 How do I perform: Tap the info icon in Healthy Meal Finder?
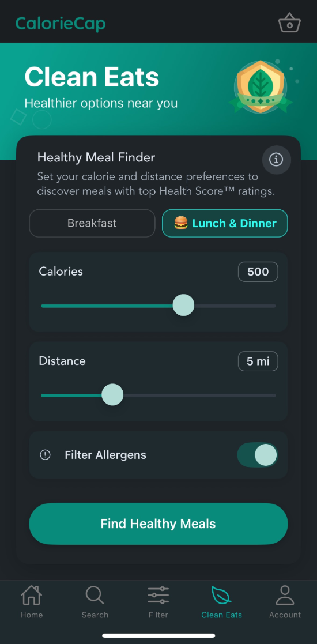(x=276, y=160)
